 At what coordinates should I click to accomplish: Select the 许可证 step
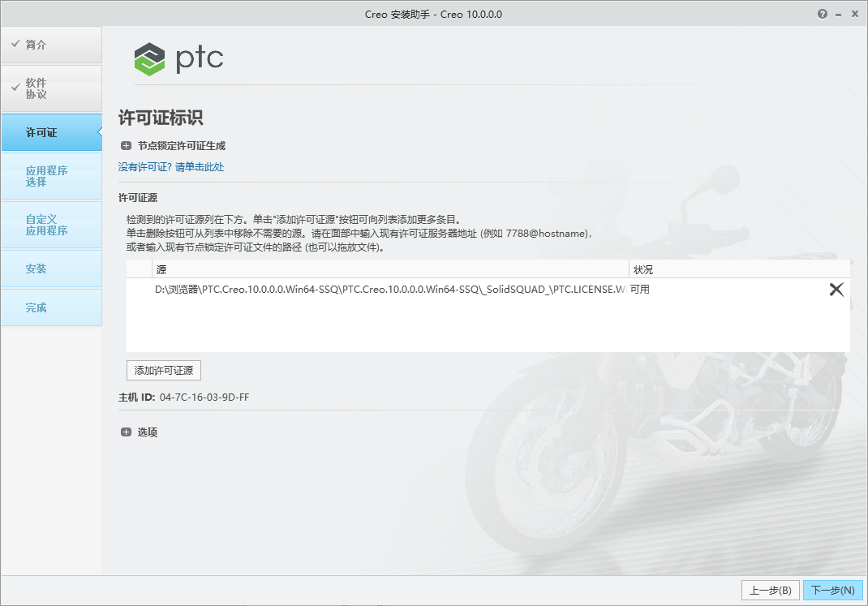point(51,132)
